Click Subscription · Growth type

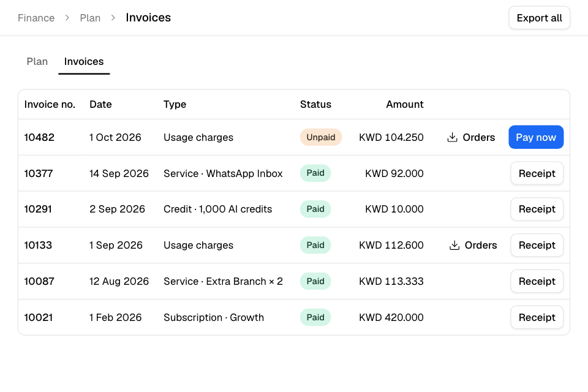214,317
